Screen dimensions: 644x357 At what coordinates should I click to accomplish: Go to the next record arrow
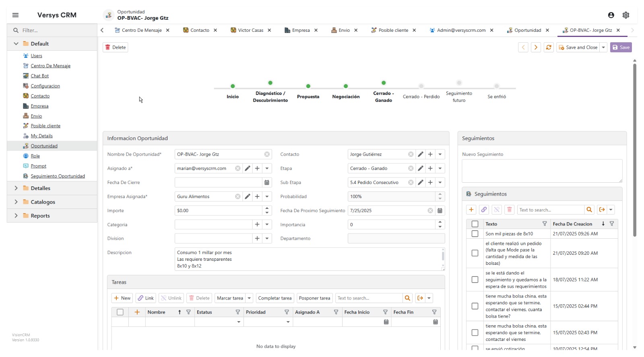coord(536,47)
